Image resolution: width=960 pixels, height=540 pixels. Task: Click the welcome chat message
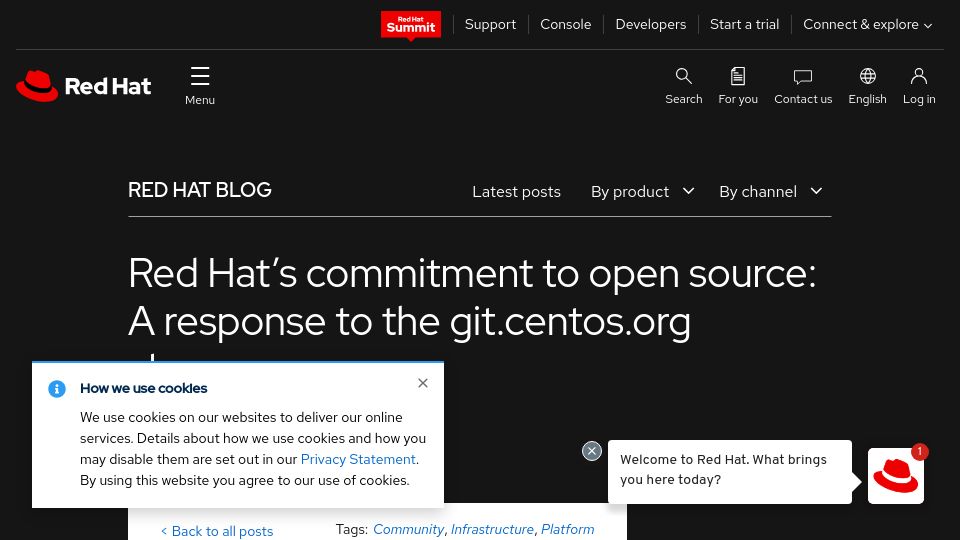[730, 471]
